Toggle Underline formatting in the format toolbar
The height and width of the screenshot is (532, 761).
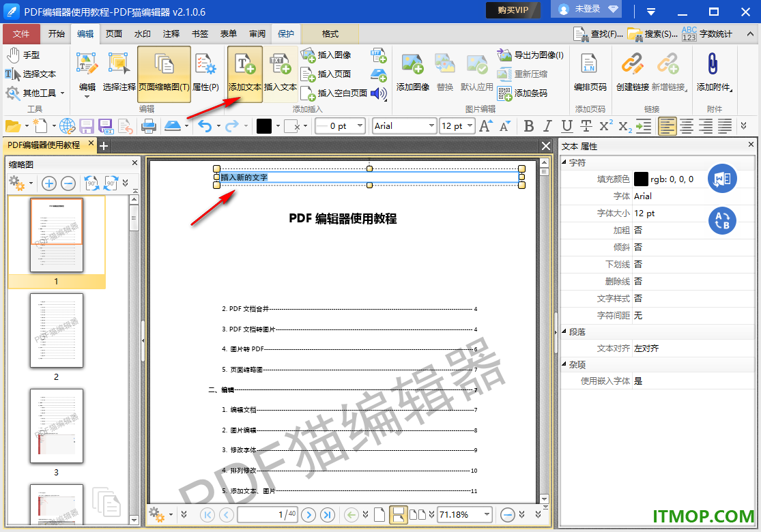click(566, 127)
